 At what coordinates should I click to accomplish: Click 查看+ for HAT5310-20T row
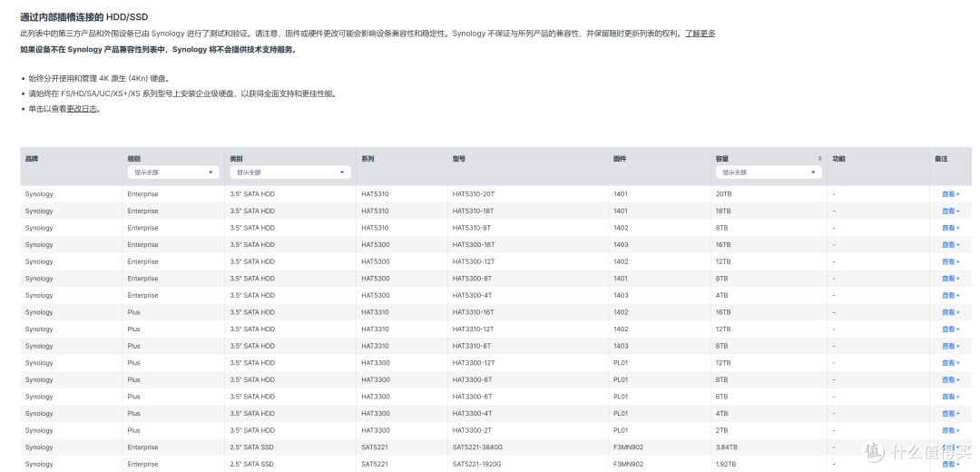(951, 194)
